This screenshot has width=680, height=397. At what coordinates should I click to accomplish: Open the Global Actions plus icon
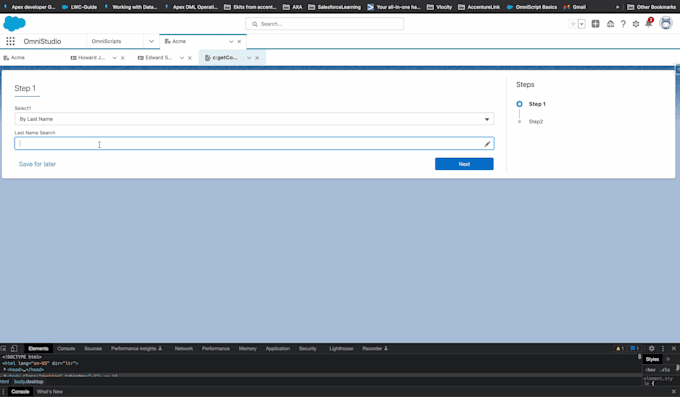pyautogui.click(x=595, y=24)
